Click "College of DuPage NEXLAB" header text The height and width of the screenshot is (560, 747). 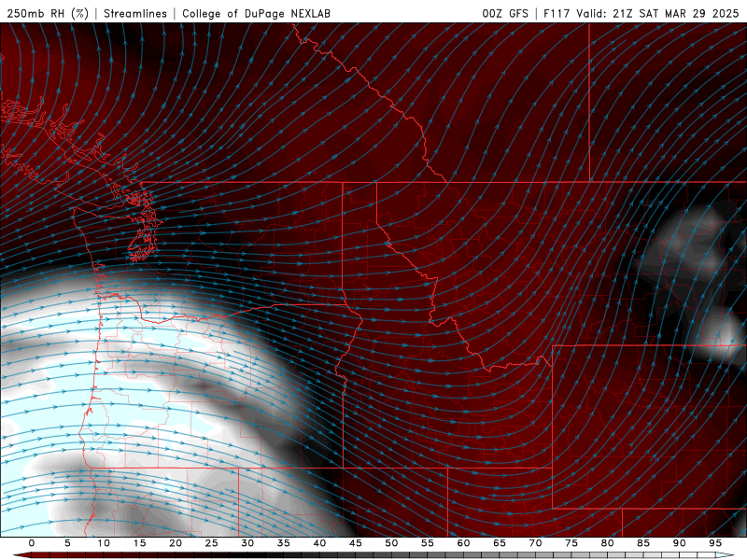[x=256, y=13]
